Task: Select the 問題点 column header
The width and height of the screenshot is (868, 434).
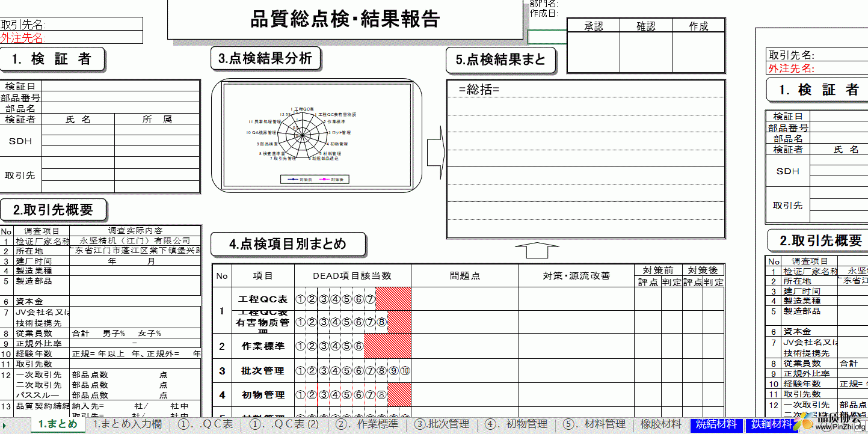Action: [x=464, y=275]
